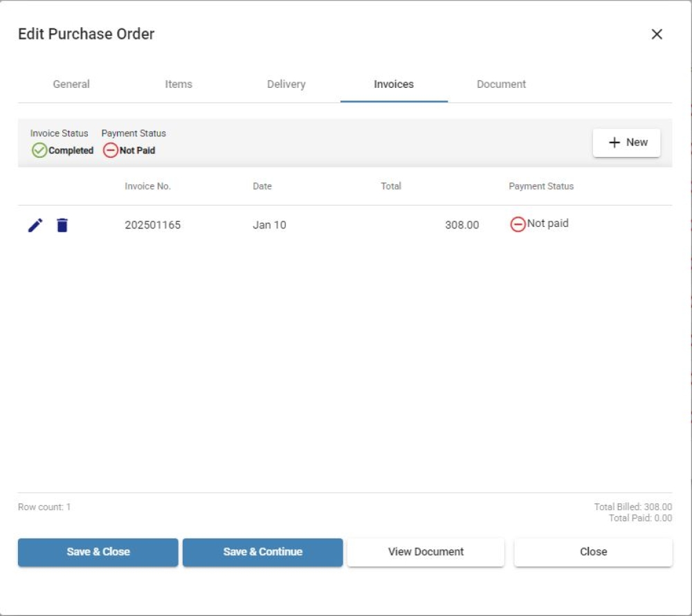Click the Jan 10 date cell
Screen dimensions: 692x616
[x=269, y=225]
